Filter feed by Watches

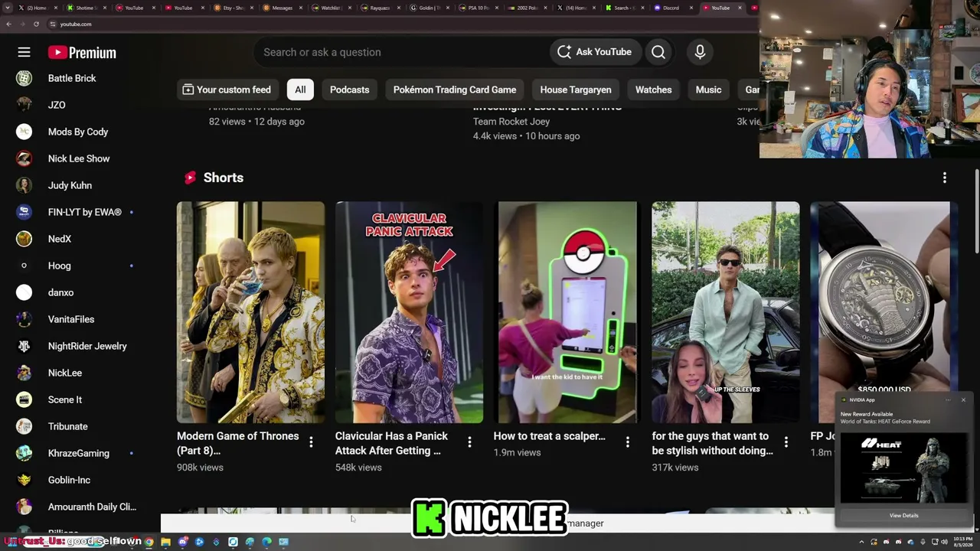click(654, 90)
